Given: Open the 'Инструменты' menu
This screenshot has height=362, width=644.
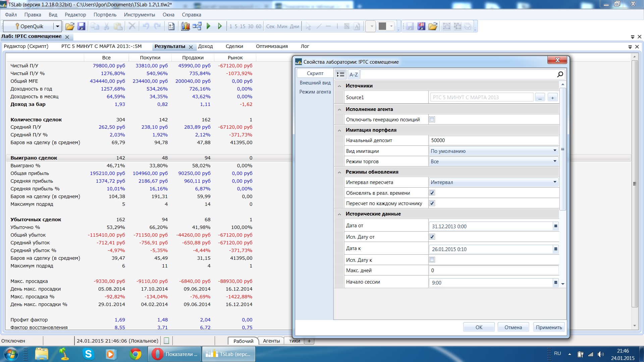Looking at the screenshot, I should pos(139,15).
